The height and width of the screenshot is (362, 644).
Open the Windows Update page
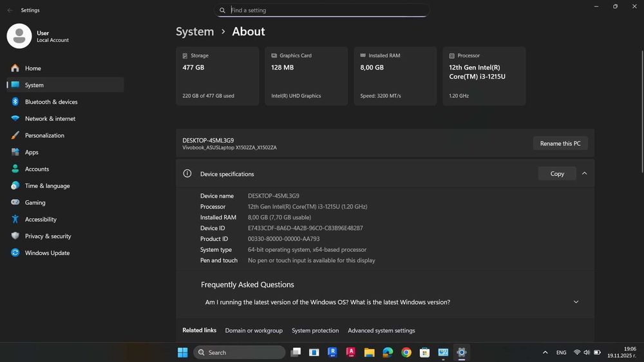click(x=65, y=253)
